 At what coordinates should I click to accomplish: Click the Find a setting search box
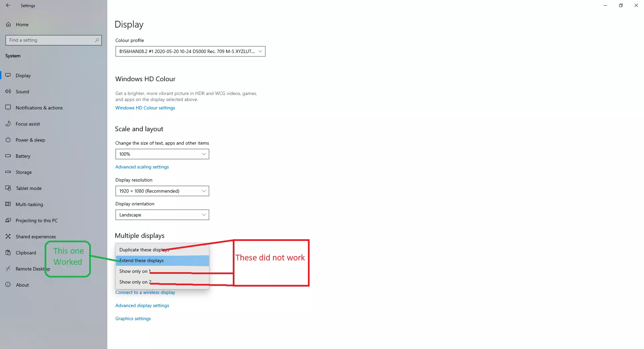click(x=54, y=40)
